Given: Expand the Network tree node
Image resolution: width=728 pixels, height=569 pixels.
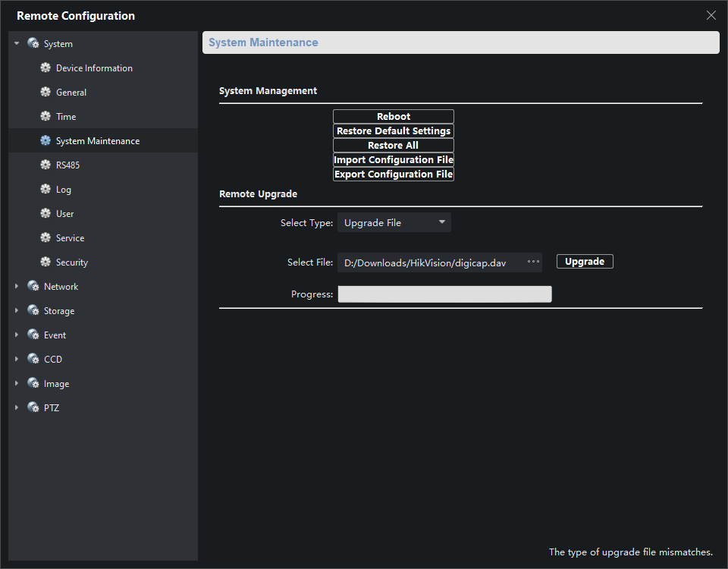Looking at the screenshot, I should (x=17, y=287).
